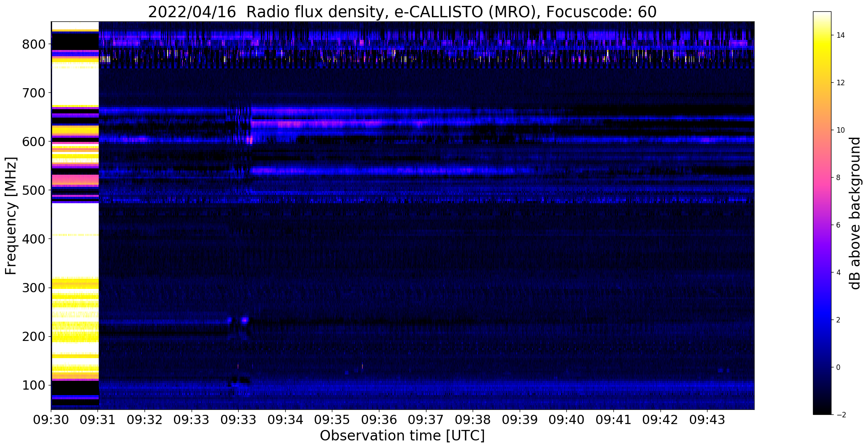Click the 09:34 time tick label
Viewport: 868px width, 448px height.
pos(286,420)
